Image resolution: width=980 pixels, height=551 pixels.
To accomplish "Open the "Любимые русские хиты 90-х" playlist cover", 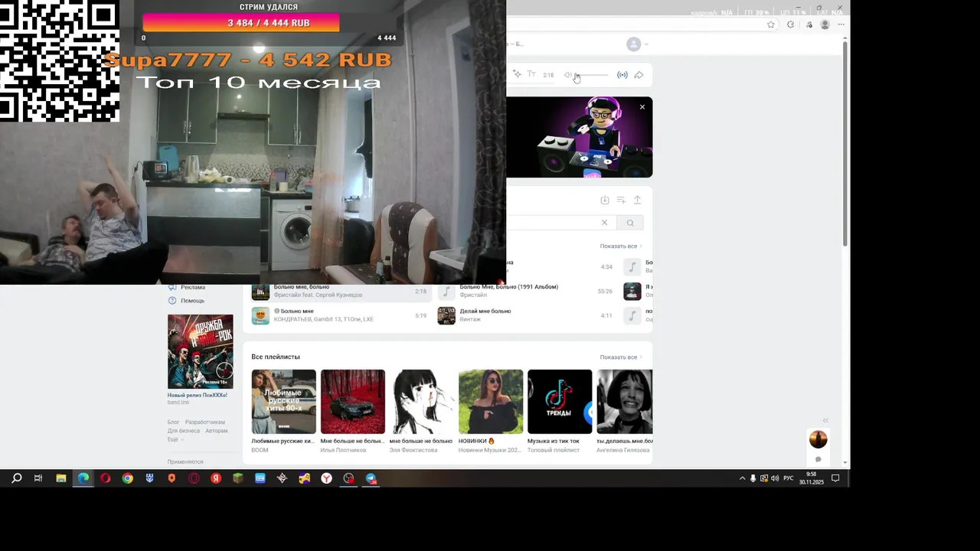I will tap(283, 402).
